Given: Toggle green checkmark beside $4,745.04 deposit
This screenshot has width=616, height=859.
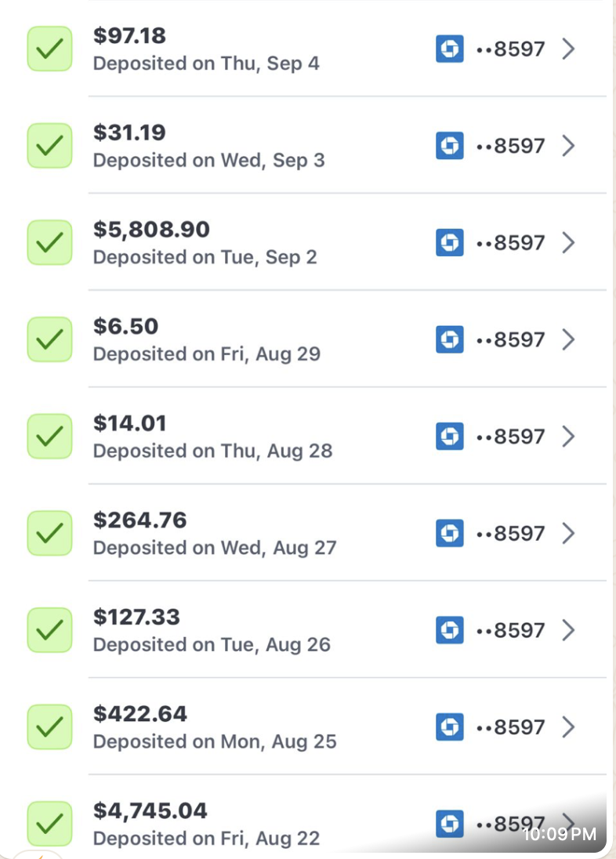Looking at the screenshot, I should coord(50,824).
